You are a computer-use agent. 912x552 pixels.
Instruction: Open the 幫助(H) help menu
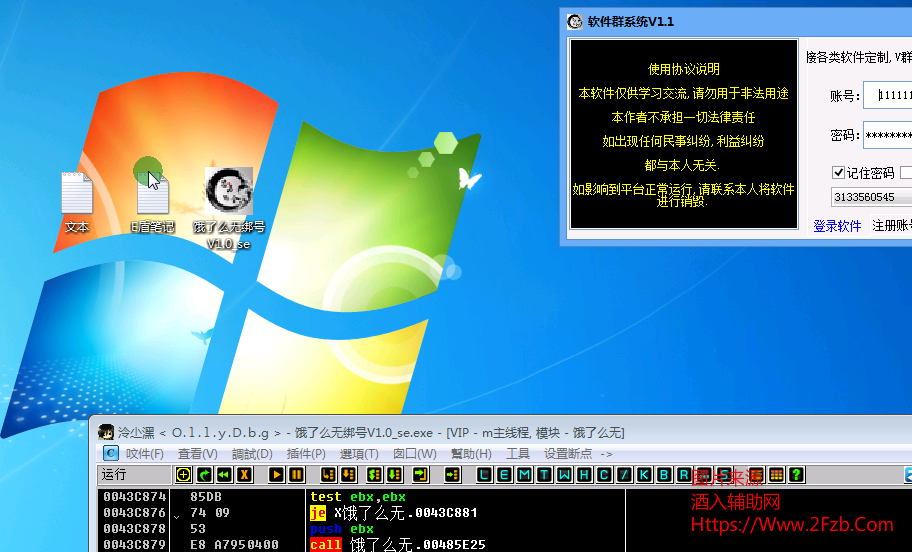471,454
